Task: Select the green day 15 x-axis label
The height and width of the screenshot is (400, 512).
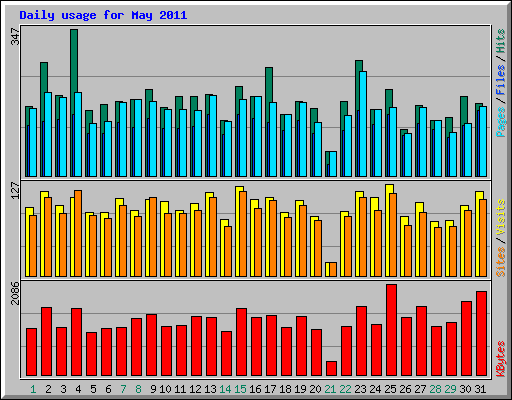Action: click(240, 389)
